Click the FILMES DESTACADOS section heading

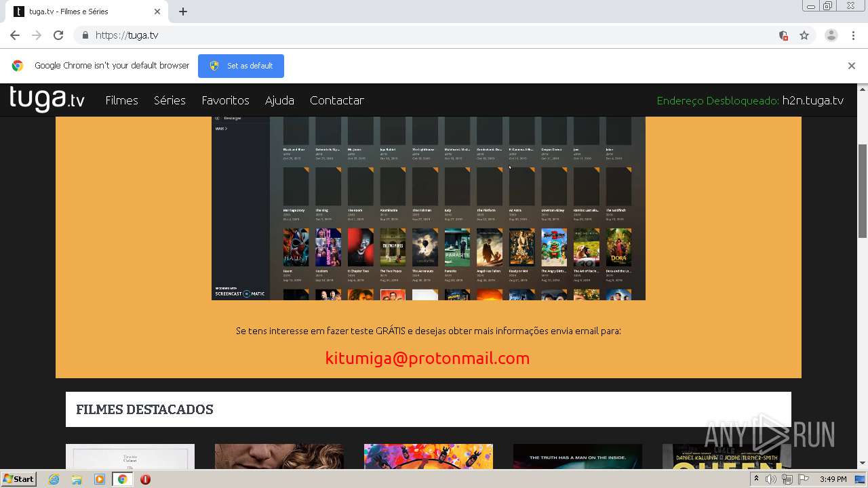tap(144, 409)
